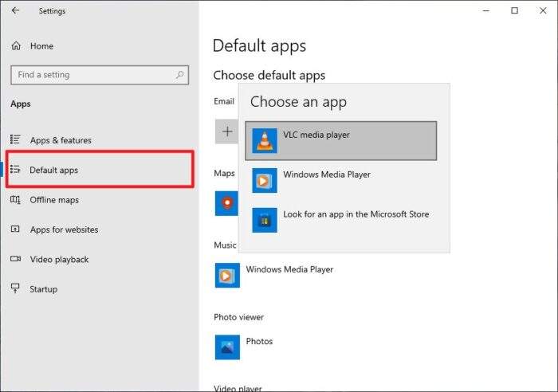Close the Settings window

[x=543, y=10]
